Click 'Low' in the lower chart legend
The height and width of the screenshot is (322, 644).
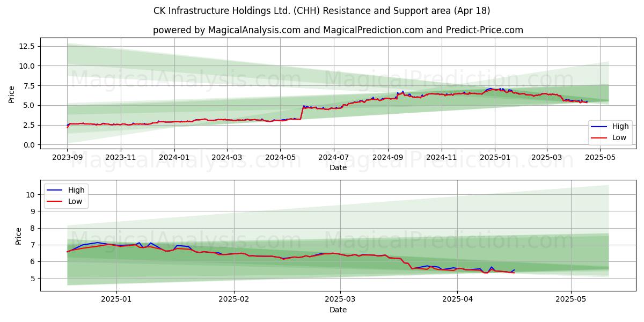click(x=76, y=201)
